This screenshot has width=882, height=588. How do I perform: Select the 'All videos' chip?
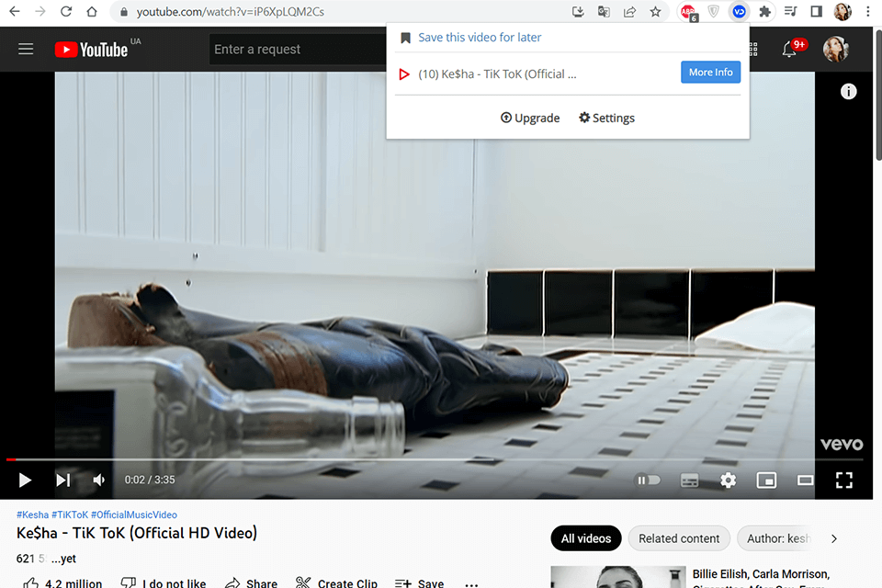click(x=585, y=538)
